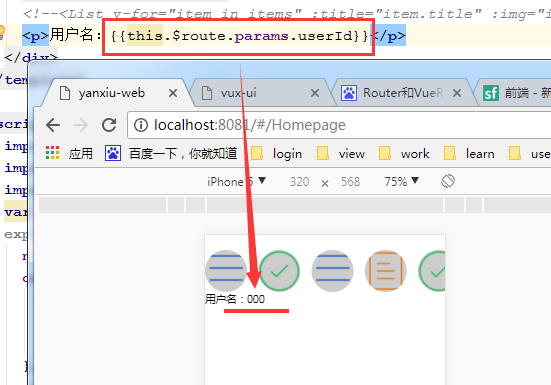
Task: Switch to the yanxiu-web tab
Action: click(112, 93)
